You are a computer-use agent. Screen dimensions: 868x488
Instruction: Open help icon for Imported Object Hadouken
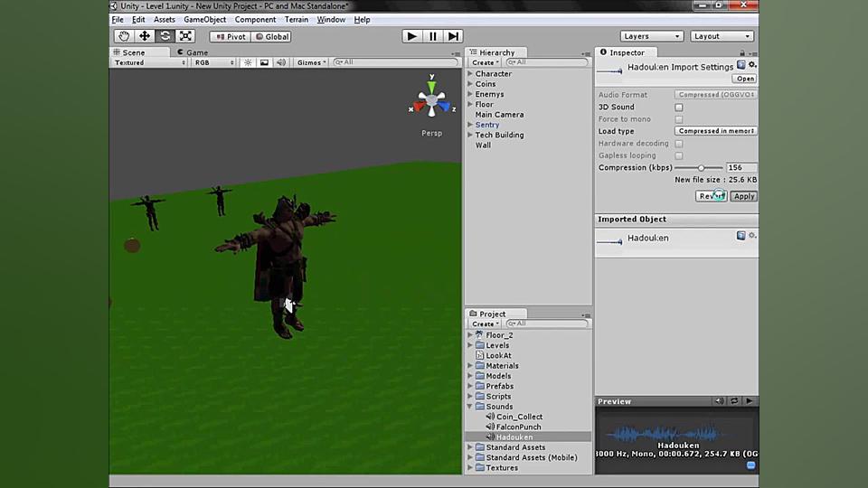[741, 236]
